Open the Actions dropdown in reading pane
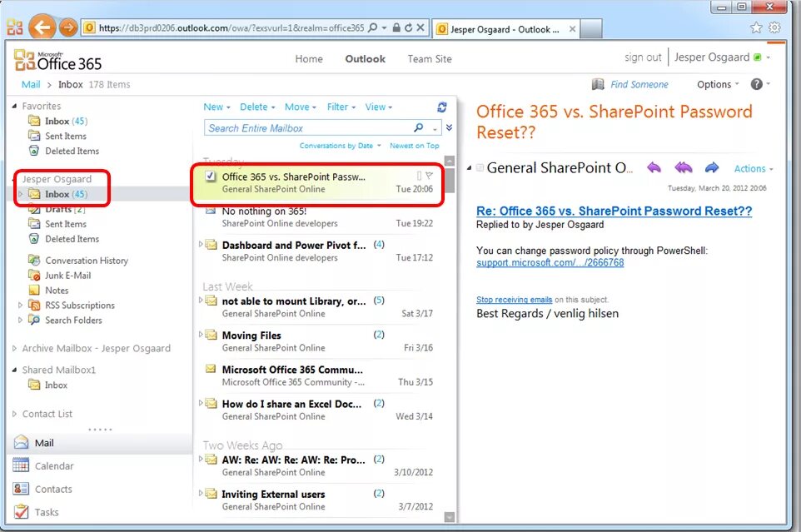 point(754,168)
